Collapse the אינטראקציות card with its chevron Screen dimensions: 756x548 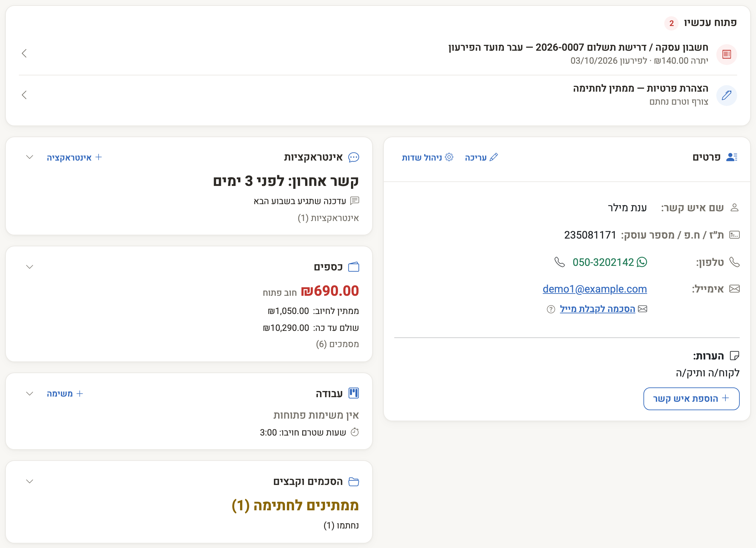[30, 157]
